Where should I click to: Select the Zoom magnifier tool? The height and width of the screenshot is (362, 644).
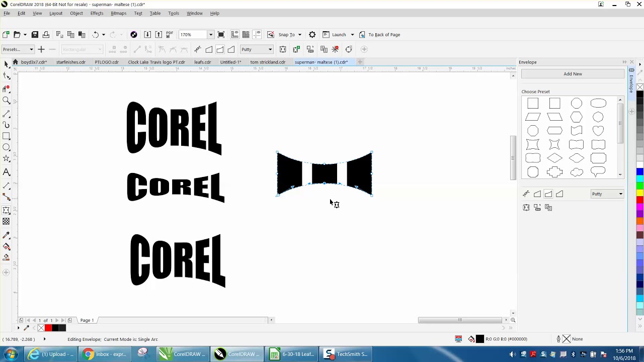point(7,100)
